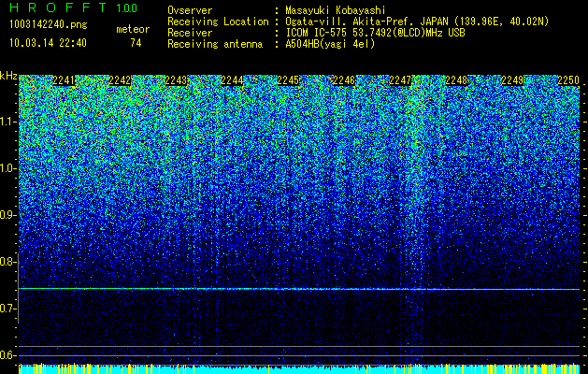The width and height of the screenshot is (588, 374).
Task: Click the 2246 time marker
Action: (x=344, y=80)
